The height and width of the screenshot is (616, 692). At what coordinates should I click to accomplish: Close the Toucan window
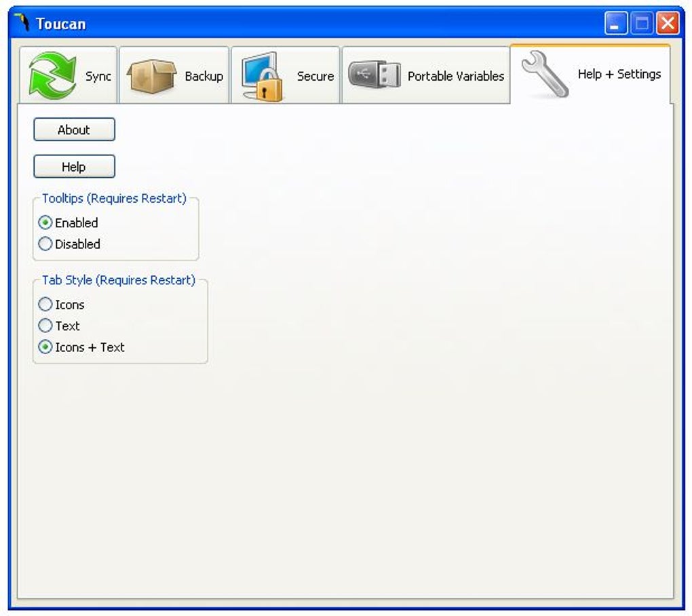668,23
